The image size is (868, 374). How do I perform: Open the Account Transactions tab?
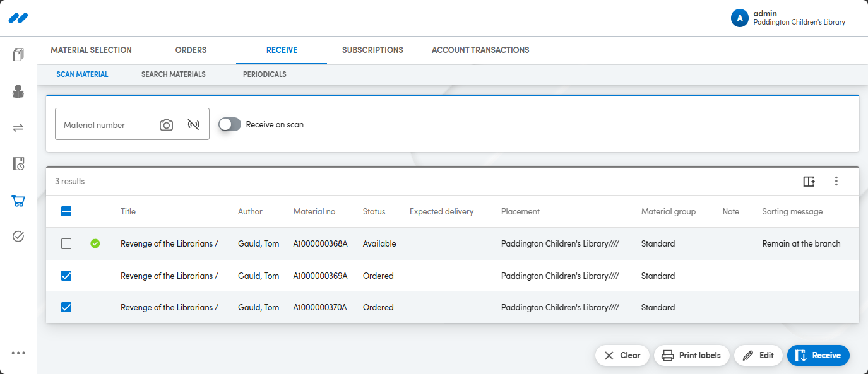480,50
